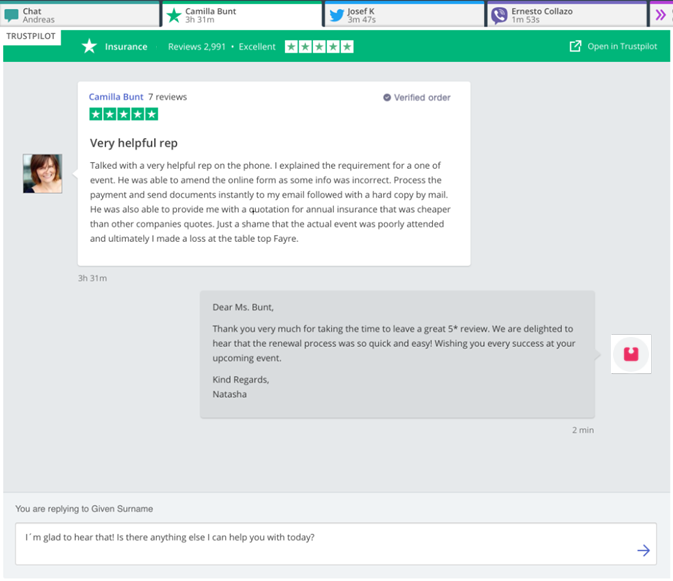Click the red agent avatar icon

pos(631,354)
